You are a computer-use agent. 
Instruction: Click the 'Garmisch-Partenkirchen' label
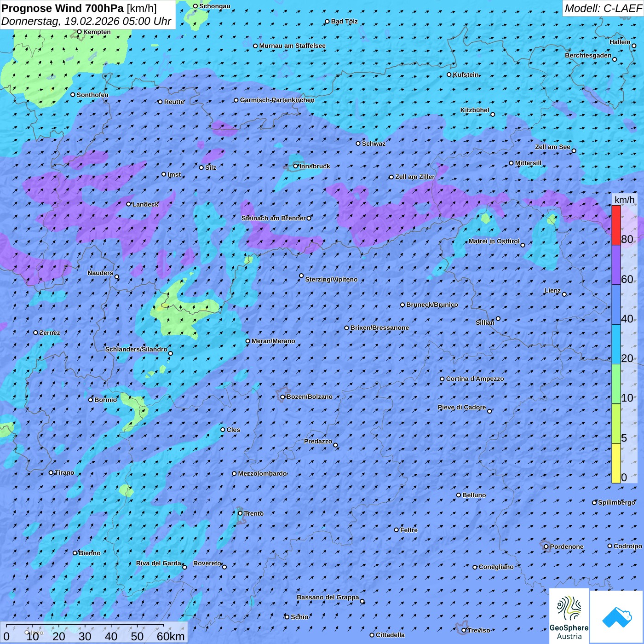(x=277, y=100)
